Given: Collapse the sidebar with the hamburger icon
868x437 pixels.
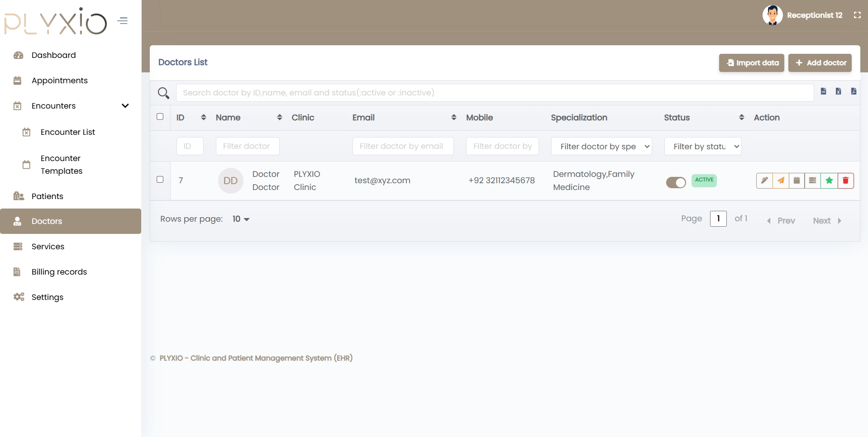Looking at the screenshot, I should [x=123, y=21].
